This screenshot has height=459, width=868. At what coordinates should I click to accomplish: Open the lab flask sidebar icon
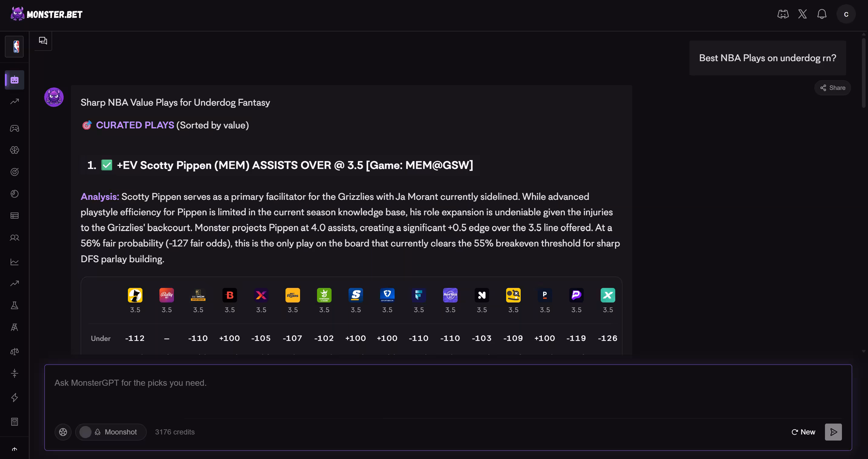pyautogui.click(x=15, y=305)
